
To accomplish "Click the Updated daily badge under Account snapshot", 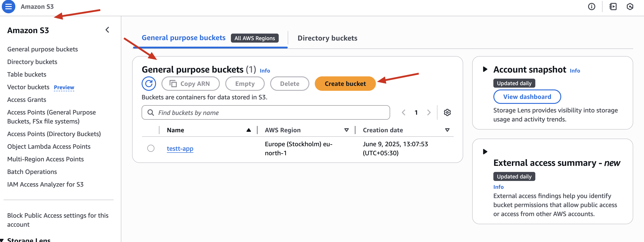I will click(514, 83).
